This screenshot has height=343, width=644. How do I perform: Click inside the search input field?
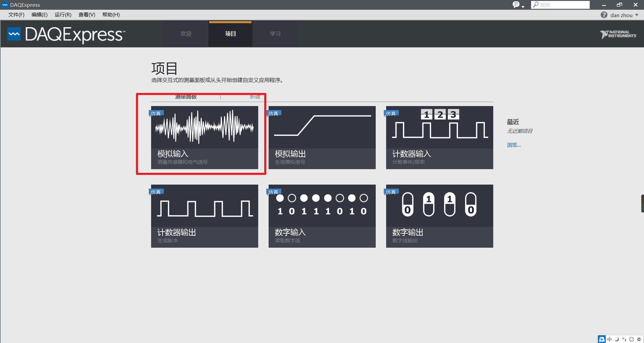pos(561,5)
